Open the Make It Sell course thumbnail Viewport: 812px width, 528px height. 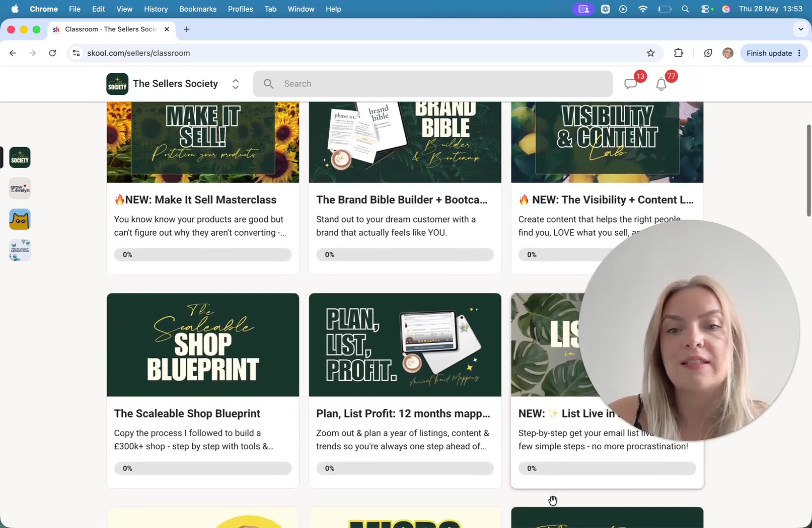click(x=203, y=142)
